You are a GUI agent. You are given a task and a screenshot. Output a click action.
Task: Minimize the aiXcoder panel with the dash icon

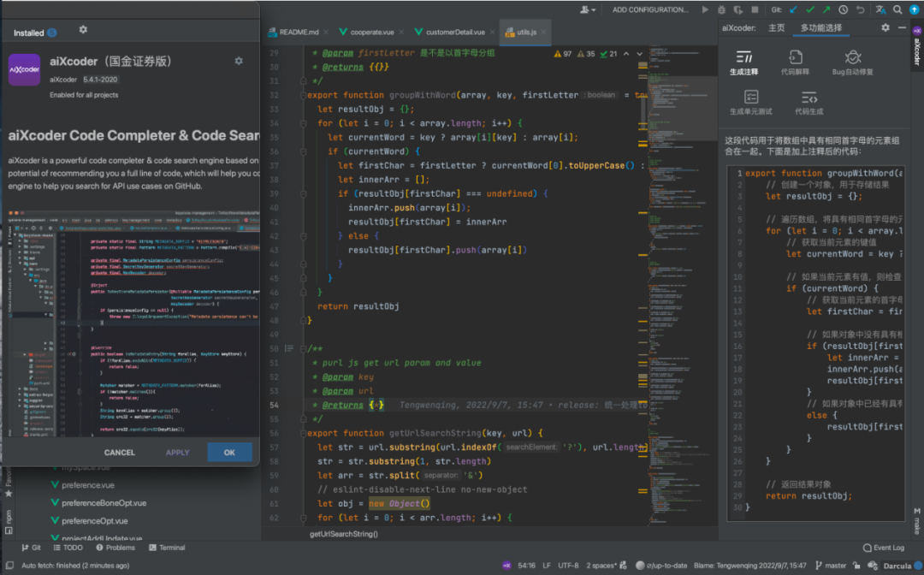(x=903, y=27)
